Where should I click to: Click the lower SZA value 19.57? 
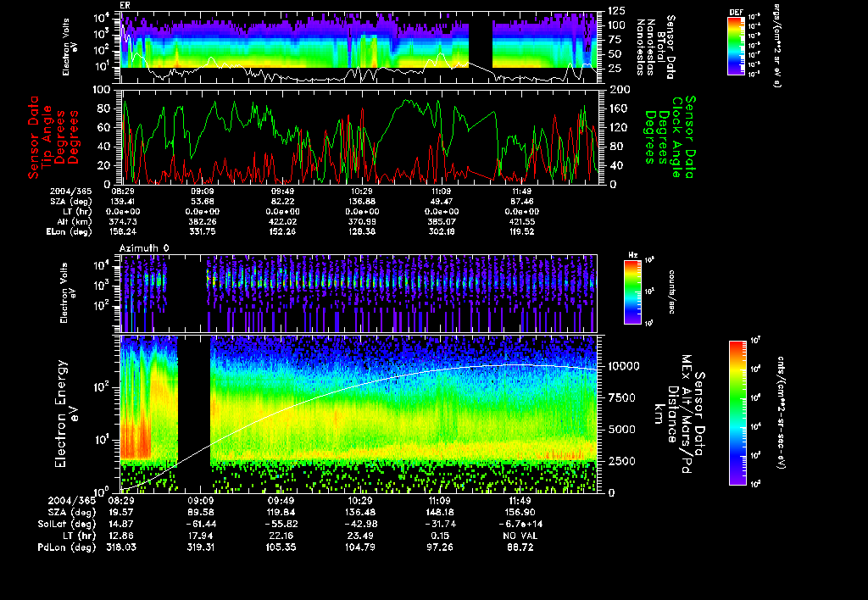pos(120,512)
